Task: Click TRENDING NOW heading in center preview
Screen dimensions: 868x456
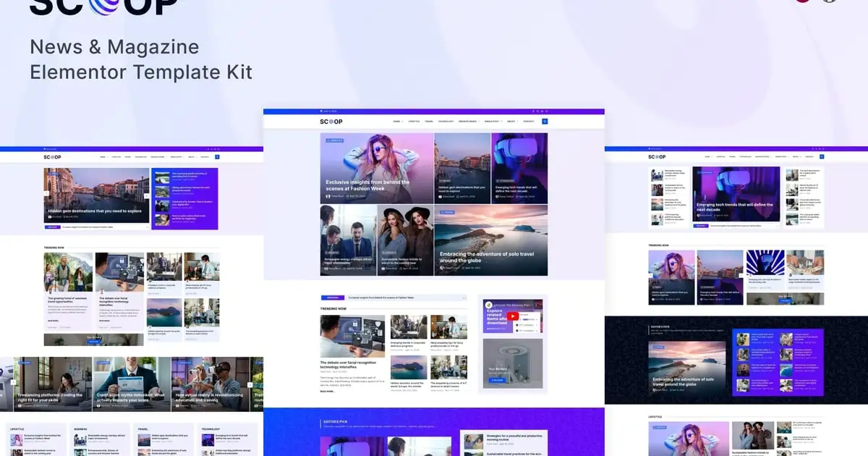Action: coord(333,309)
